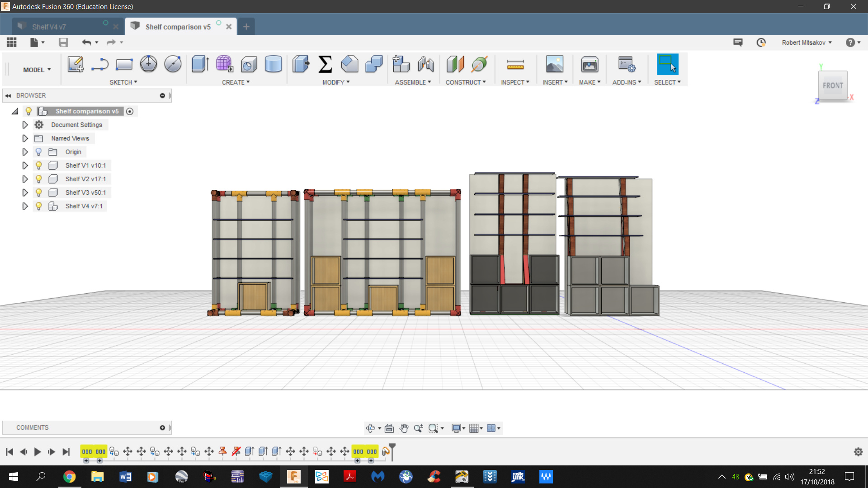Open Robert Mitsakov account menu

pos(807,42)
